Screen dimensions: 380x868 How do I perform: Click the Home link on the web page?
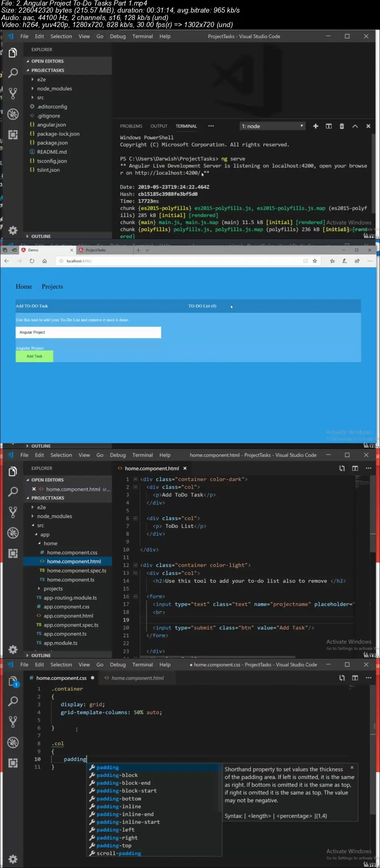(x=24, y=287)
